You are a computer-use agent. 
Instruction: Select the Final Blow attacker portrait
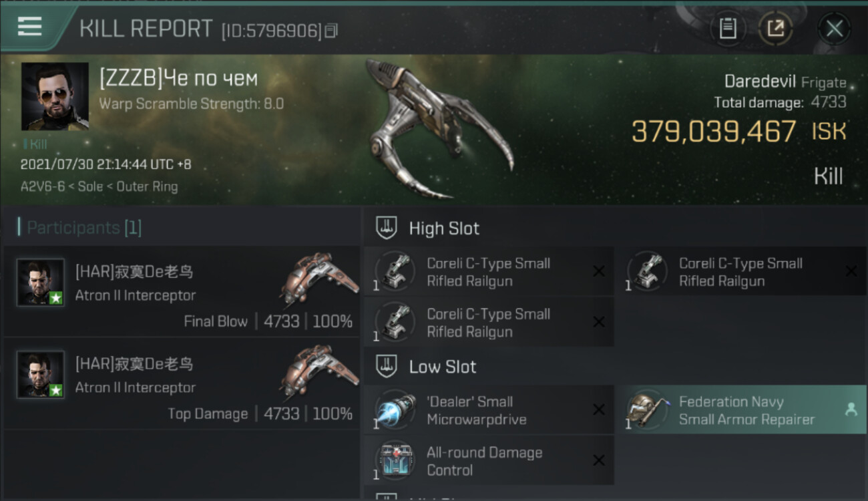click(x=41, y=283)
